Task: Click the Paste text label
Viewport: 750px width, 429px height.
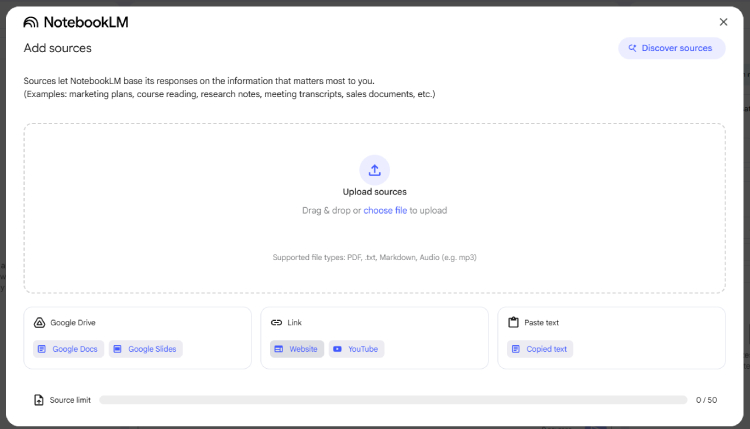Action: pos(541,323)
